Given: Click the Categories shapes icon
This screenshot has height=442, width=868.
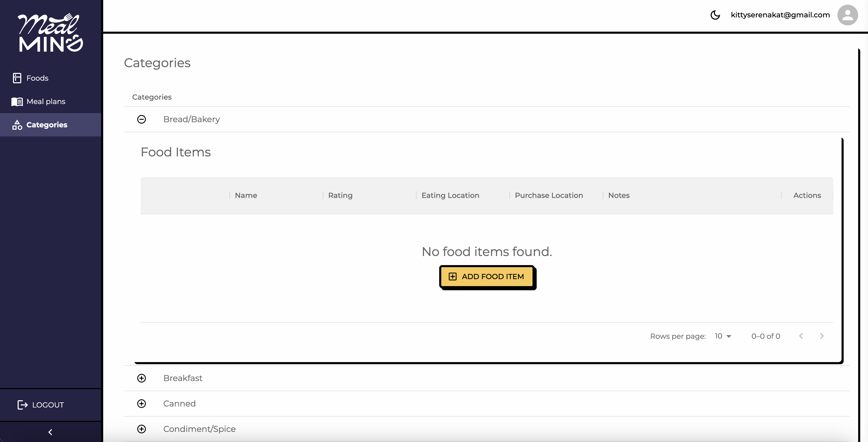Looking at the screenshot, I should click(x=17, y=125).
